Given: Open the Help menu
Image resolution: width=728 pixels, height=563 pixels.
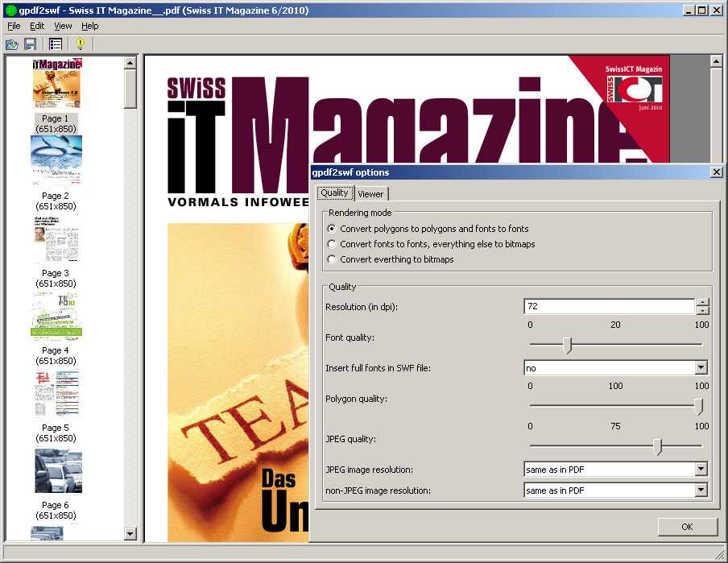Looking at the screenshot, I should [x=90, y=26].
